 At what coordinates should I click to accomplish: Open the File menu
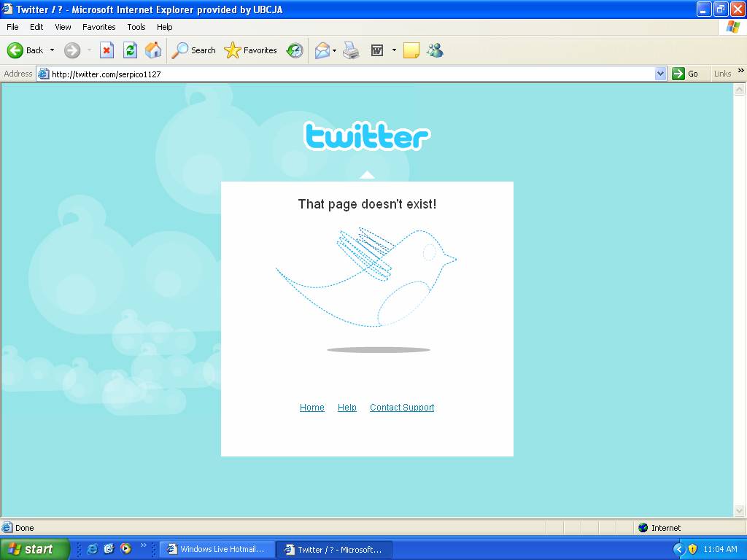[12, 27]
